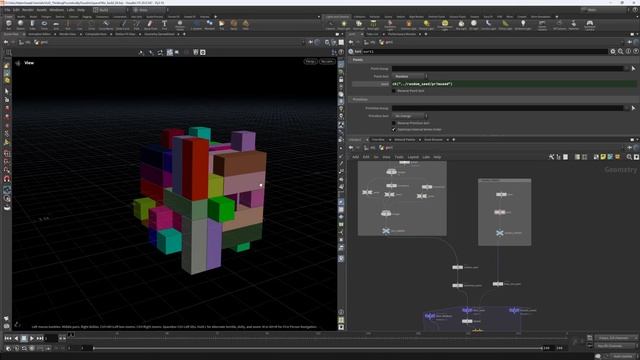Click the geo1 path in scene view

(x=42, y=42)
